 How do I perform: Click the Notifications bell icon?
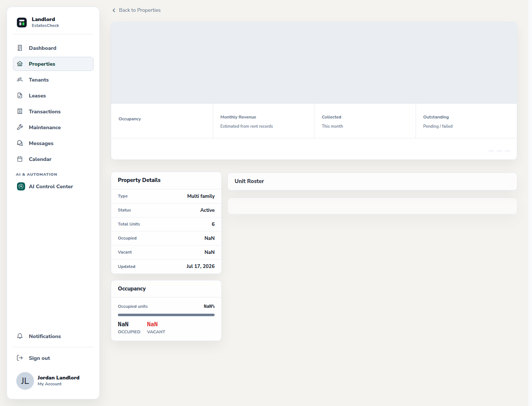click(20, 336)
